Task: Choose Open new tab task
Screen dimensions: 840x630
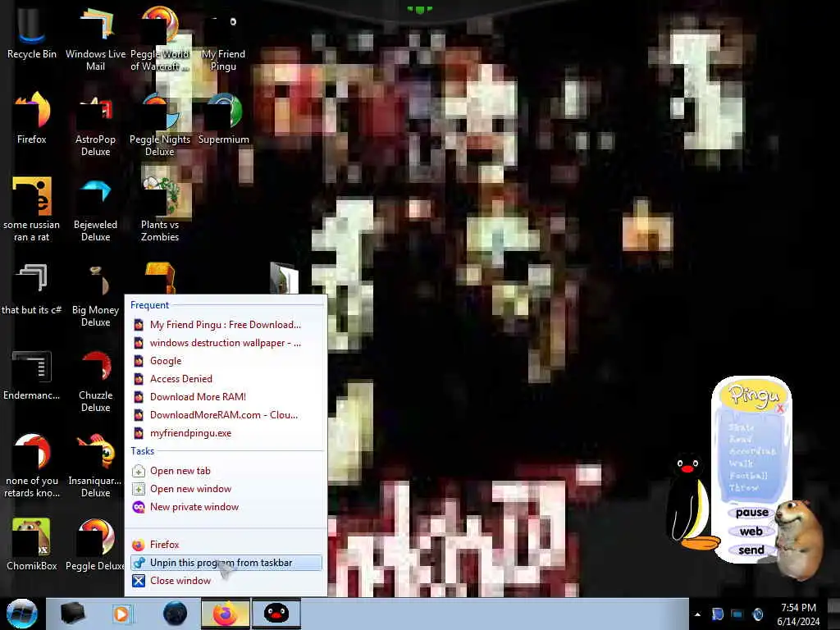Action: coord(226,471)
